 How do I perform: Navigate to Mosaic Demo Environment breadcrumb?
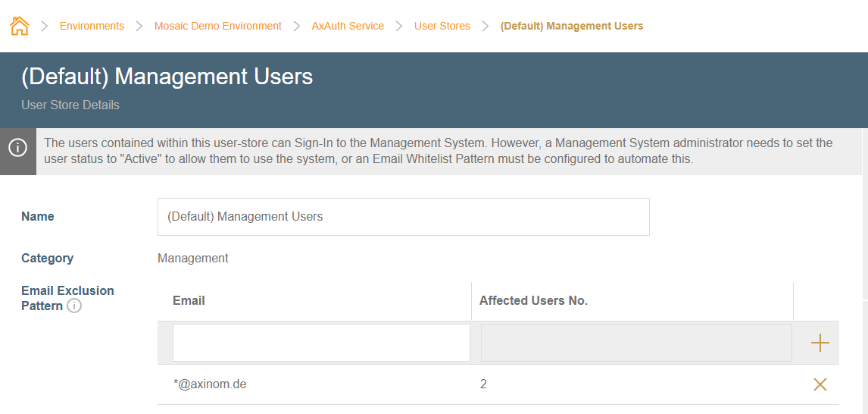coord(217,26)
